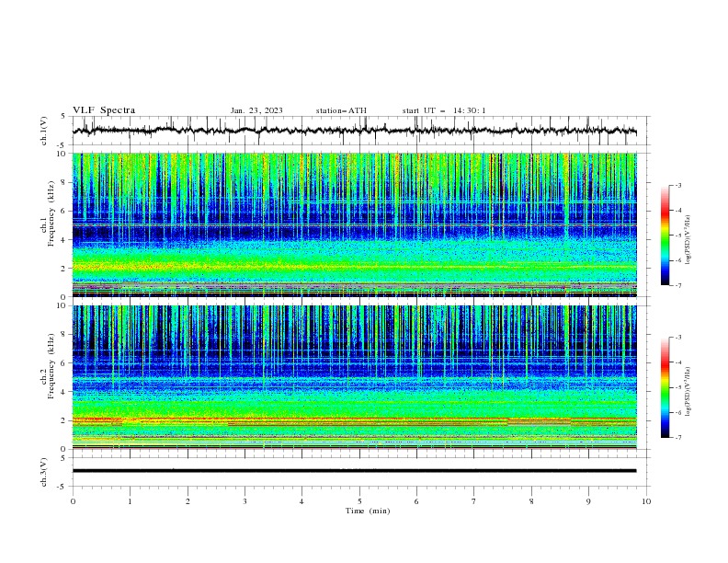This screenshot has height=563, width=728.
Task: Click the "Time (min)" axis title
Action: click(368, 511)
